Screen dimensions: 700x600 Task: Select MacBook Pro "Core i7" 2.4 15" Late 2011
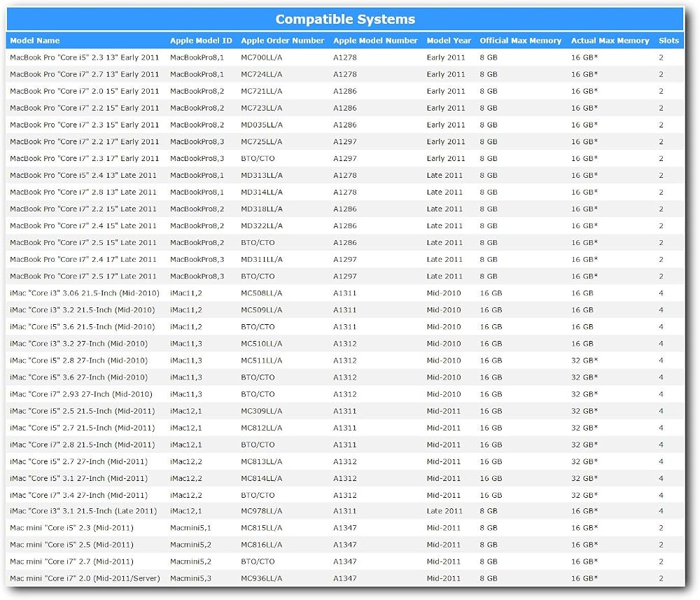83,226
